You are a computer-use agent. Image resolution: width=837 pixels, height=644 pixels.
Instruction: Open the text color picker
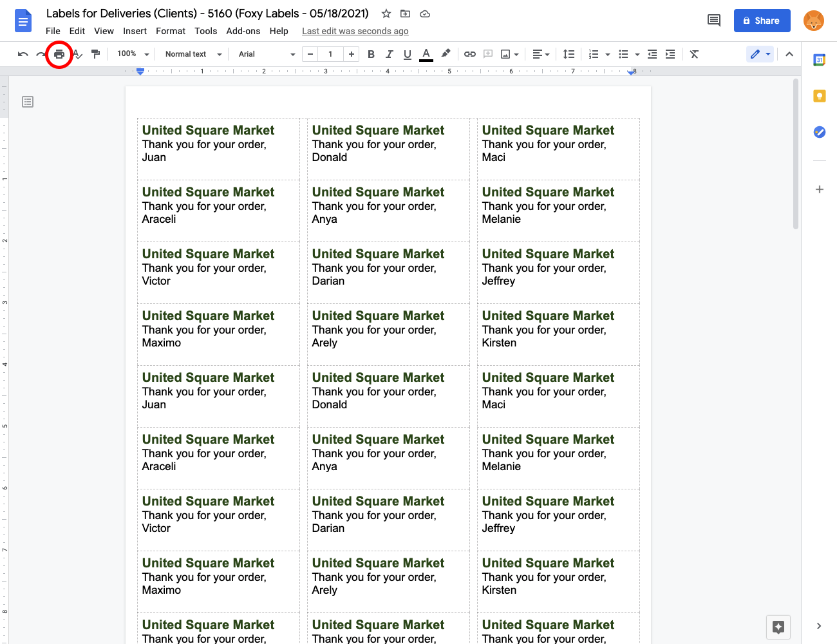pyautogui.click(x=426, y=54)
